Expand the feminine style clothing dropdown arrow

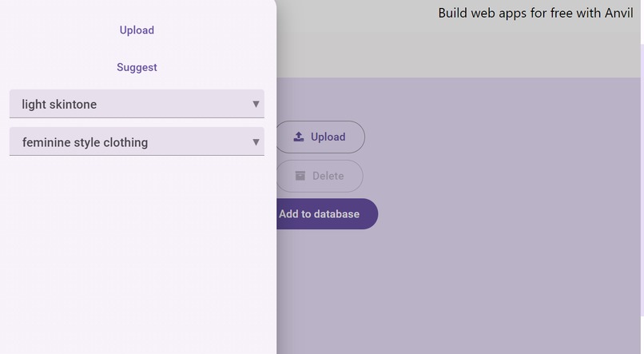256,141
